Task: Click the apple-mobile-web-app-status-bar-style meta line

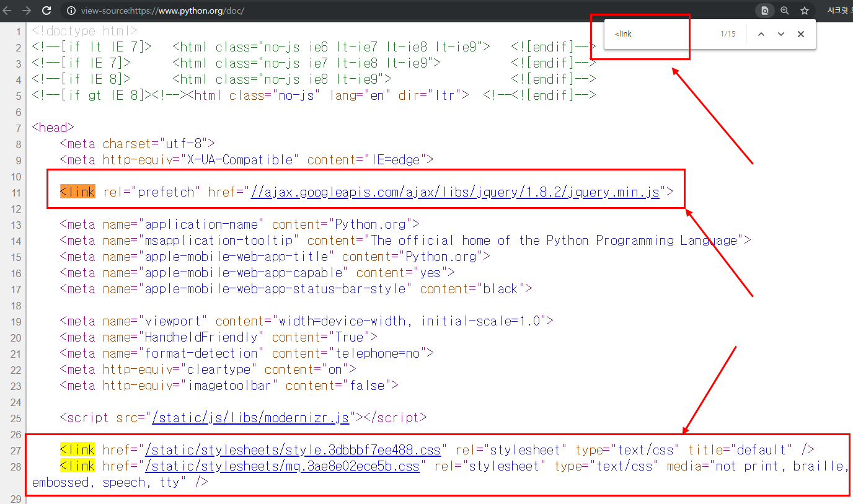Action: (x=296, y=289)
